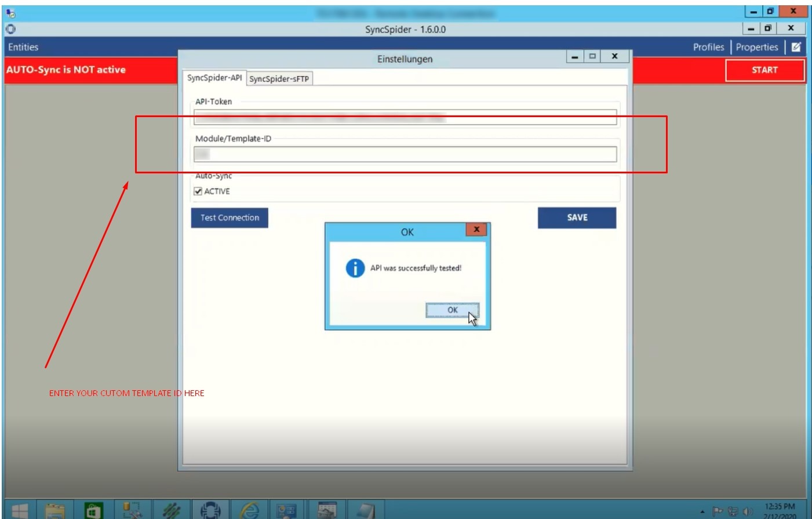Image resolution: width=812 pixels, height=519 pixels.
Task: Show hidden system tray icons
Action: 702,512
